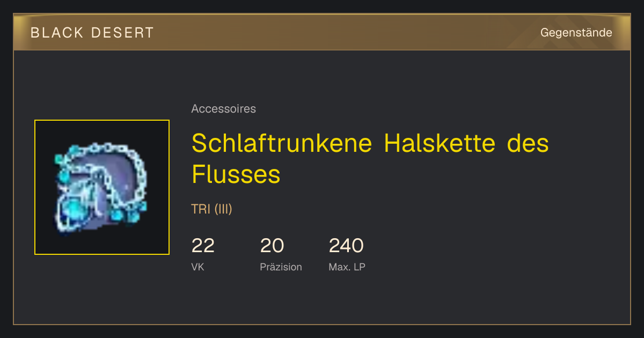
Task: Click the Präzision value 20
Action: click(x=272, y=246)
